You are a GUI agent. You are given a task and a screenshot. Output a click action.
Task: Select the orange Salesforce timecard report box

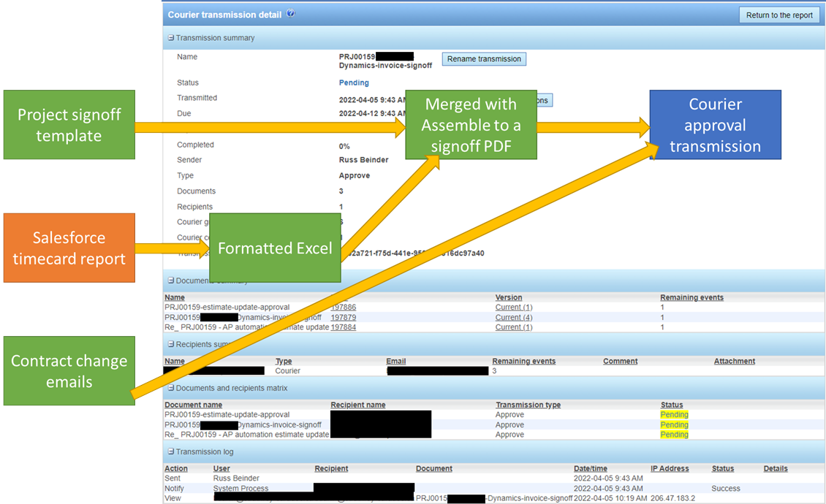[x=69, y=248]
